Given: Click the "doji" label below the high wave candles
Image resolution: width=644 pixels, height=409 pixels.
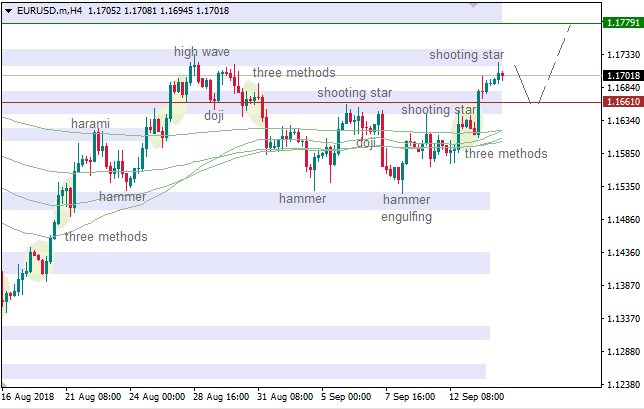Looking at the screenshot, I should click(x=214, y=115).
